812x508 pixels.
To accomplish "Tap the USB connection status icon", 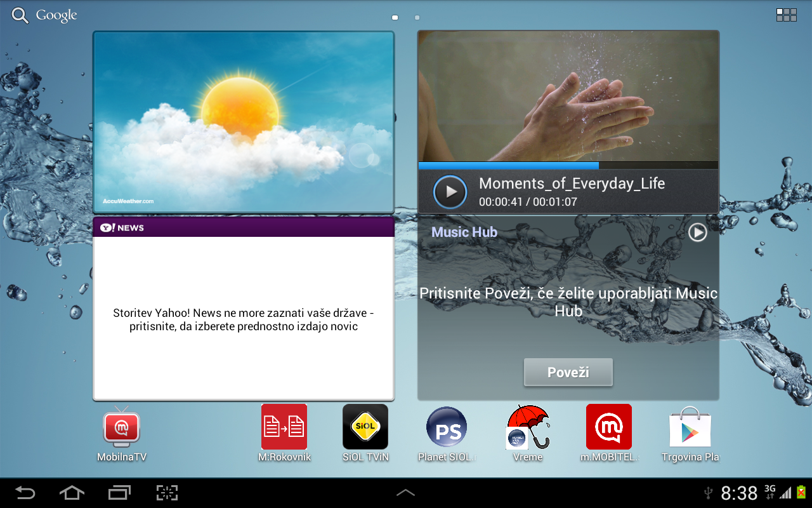I will coord(709,493).
